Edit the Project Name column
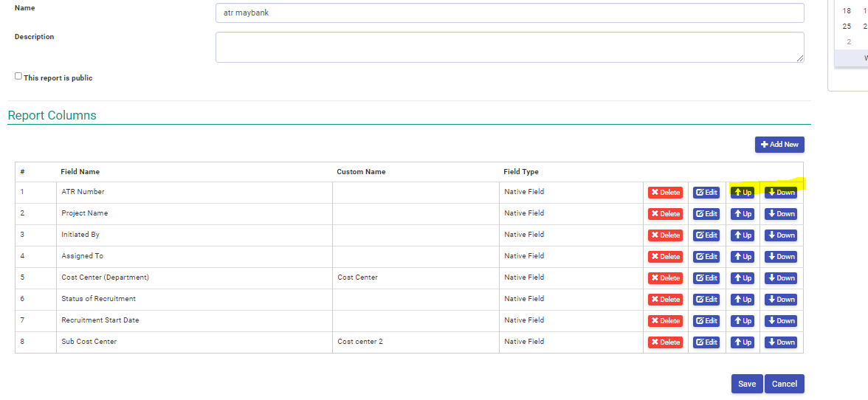Image resolution: width=868 pixels, height=400 pixels. [706, 213]
